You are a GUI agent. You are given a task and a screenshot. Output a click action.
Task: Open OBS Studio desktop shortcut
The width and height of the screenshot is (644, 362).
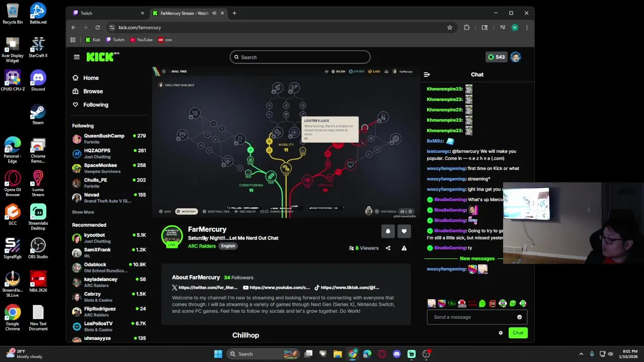point(38,248)
